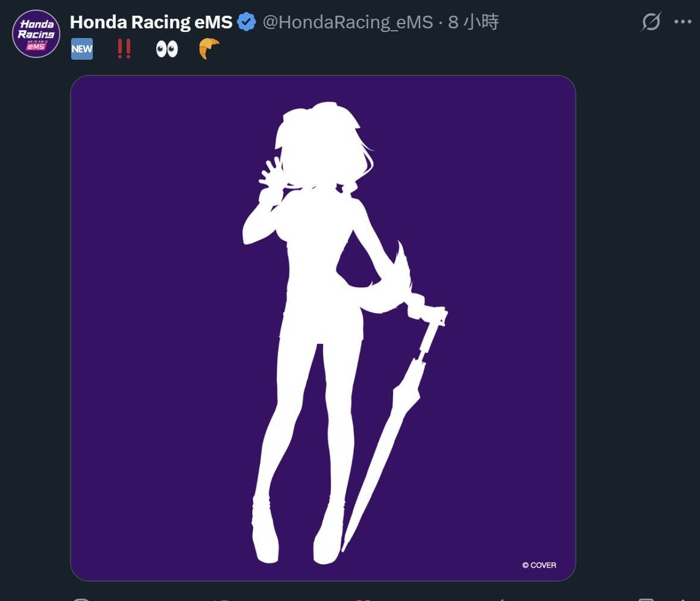Click the croissant emoji in the tweet
The height and width of the screenshot is (601, 700).
click(209, 49)
